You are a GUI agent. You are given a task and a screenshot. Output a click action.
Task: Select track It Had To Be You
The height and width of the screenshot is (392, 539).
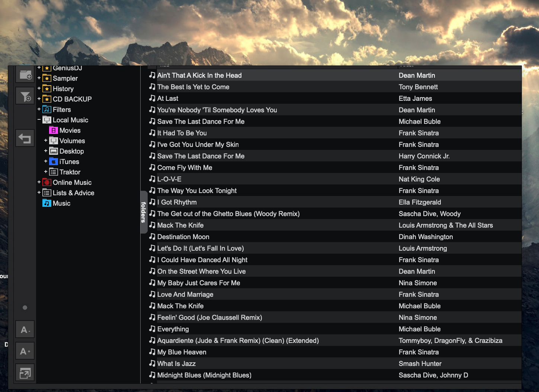point(182,133)
